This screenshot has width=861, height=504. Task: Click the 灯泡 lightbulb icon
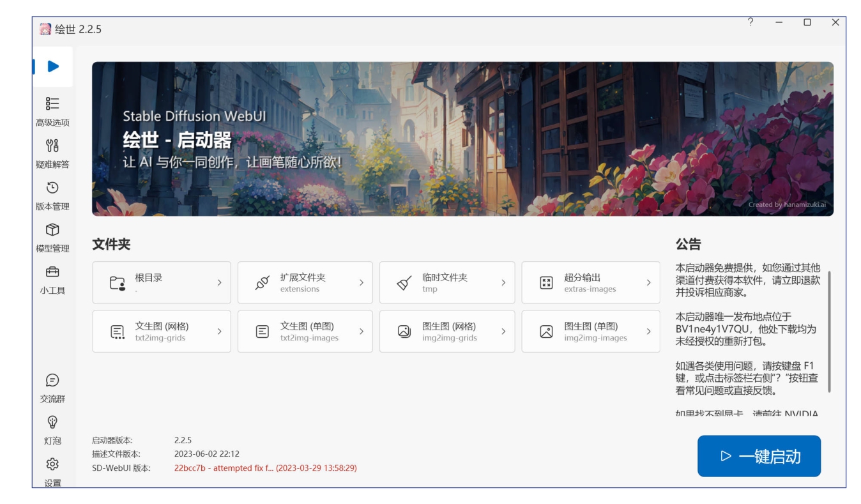52,422
